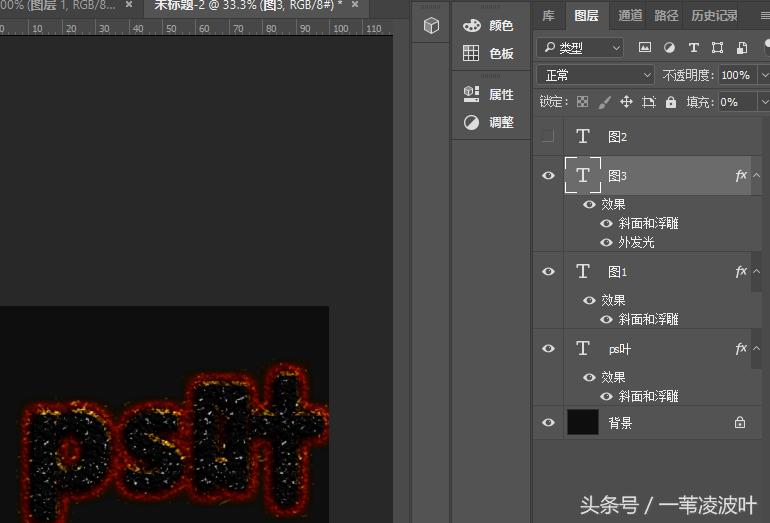Click the fx icon on 图3 layer
Image resolution: width=770 pixels, height=523 pixels.
[x=741, y=175]
